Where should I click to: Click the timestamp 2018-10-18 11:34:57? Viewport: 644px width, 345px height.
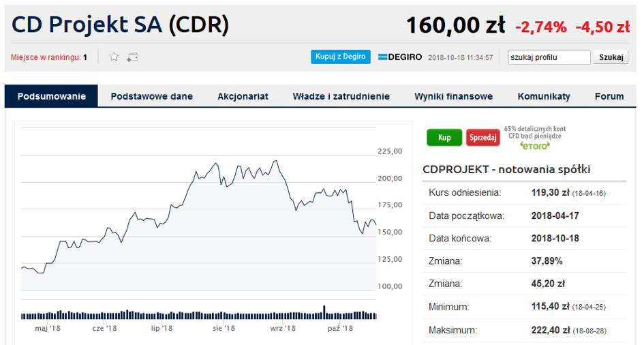pyautogui.click(x=461, y=57)
